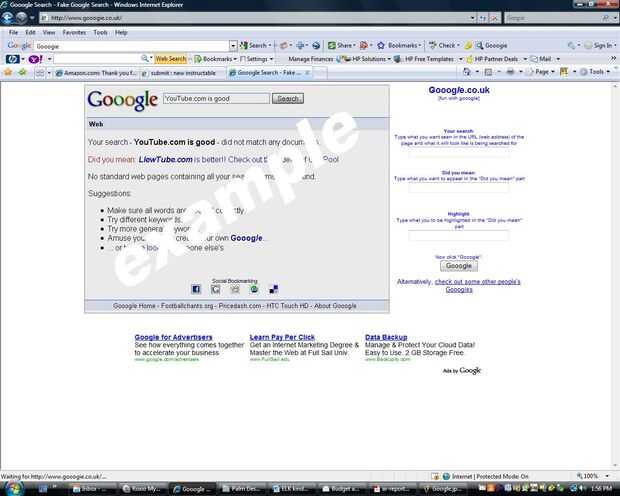Click the Your search input in right panel

459,152
